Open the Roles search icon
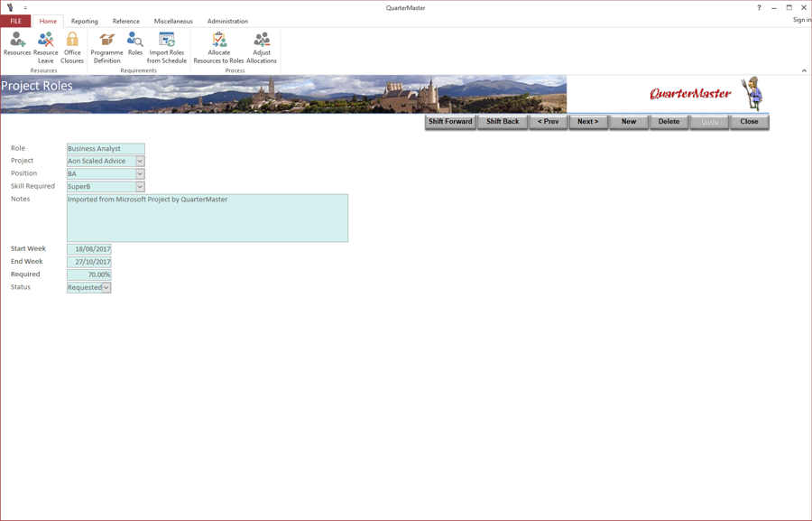Screen dimensions: 812x521 pyautogui.click(x=135, y=43)
